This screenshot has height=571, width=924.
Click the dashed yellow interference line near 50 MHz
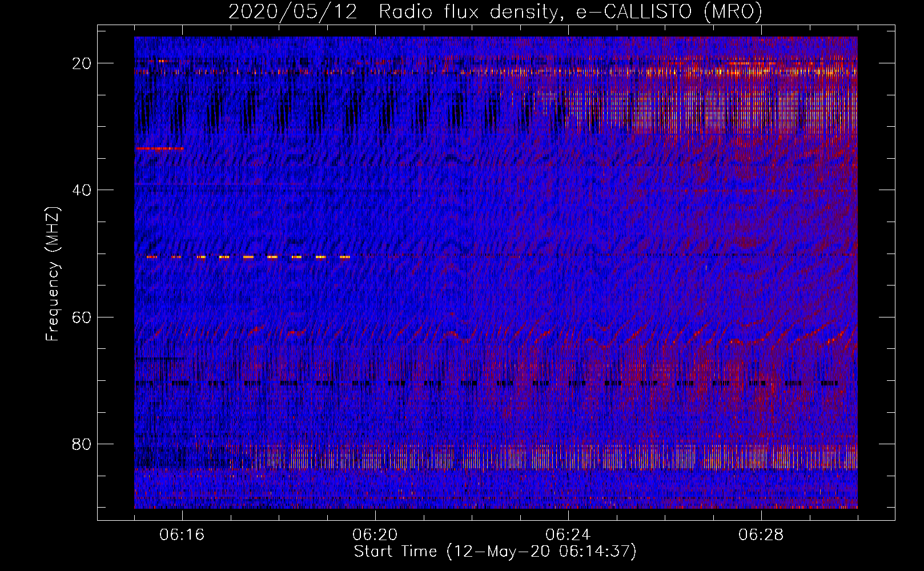point(248,257)
